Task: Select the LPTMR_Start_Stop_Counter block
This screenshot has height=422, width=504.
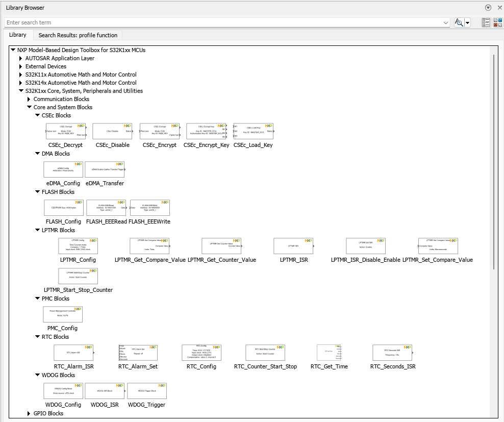Action: 78,276
